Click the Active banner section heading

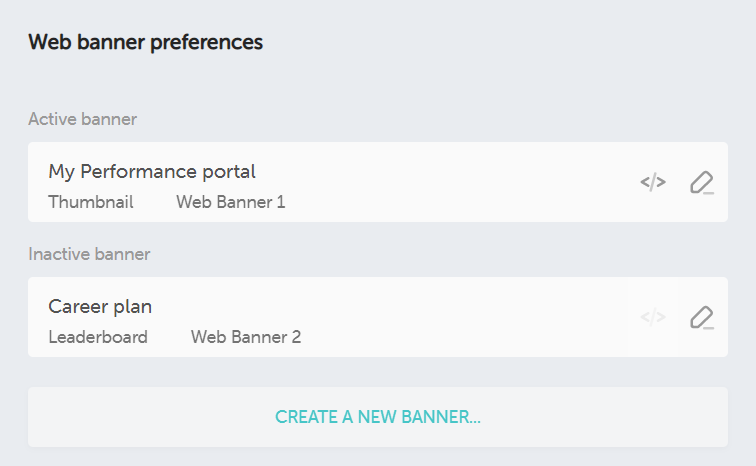coord(82,119)
